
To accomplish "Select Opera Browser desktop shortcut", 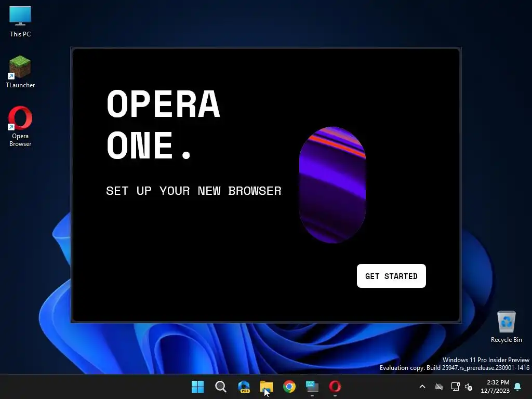I will (x=20, y=127).
